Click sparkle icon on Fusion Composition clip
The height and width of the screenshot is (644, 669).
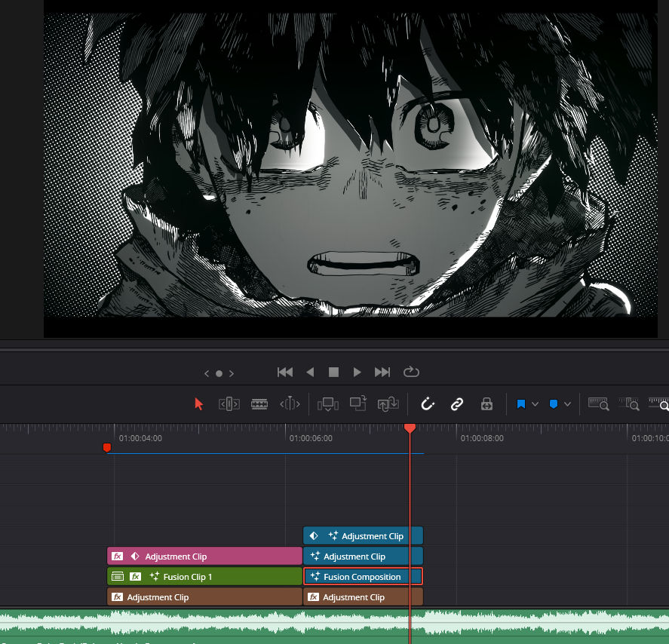coord(315,576)
